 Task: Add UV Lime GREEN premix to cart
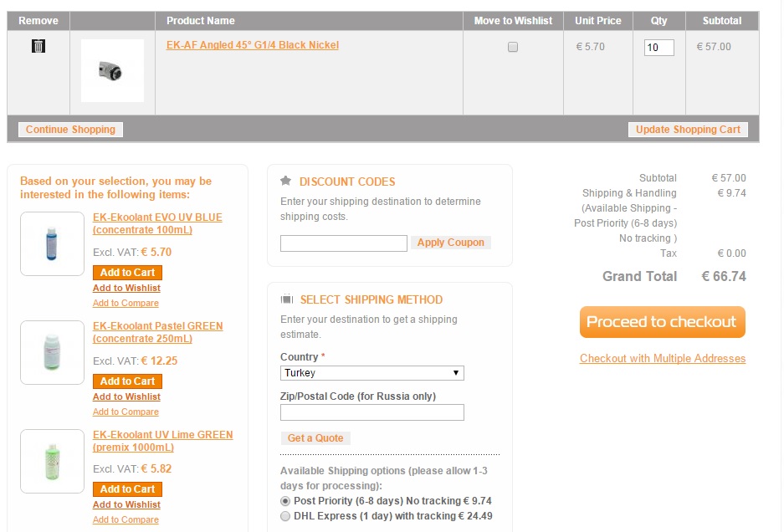pos(127,489)
